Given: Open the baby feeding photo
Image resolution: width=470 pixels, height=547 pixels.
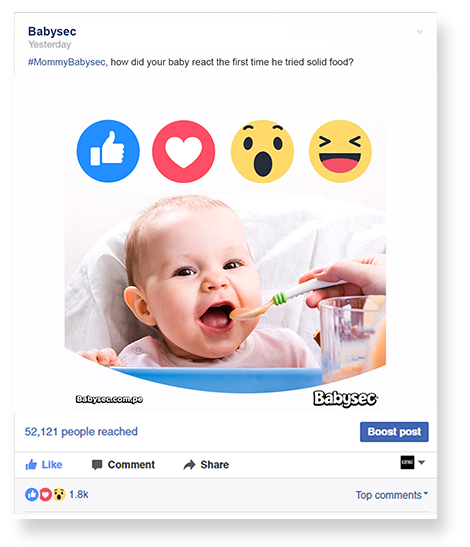Looking at the screenshot, I should coord(225,251).
